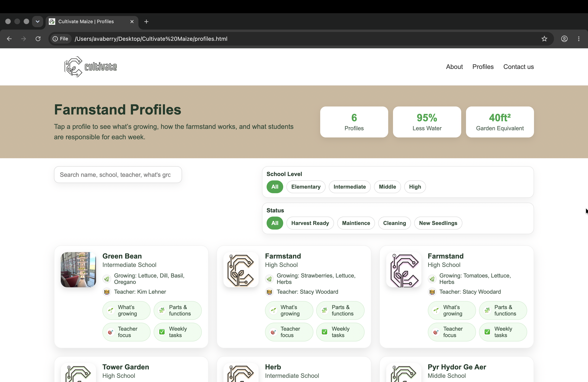The width and height of the screenshot is (588, 382).
Task: Open What's growing on tomatoes Farmstand card
Action: (x=452, y=310)
